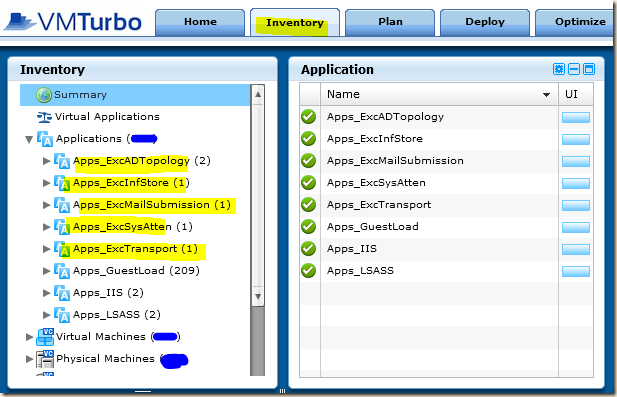Click the inventory scrollbar down arrow

pyautogui.click(x=258, y=296)
